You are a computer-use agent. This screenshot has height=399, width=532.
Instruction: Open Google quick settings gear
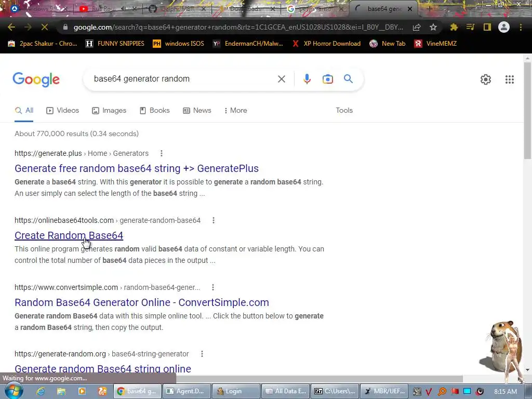pyautogui.click(x=486, y=79)
